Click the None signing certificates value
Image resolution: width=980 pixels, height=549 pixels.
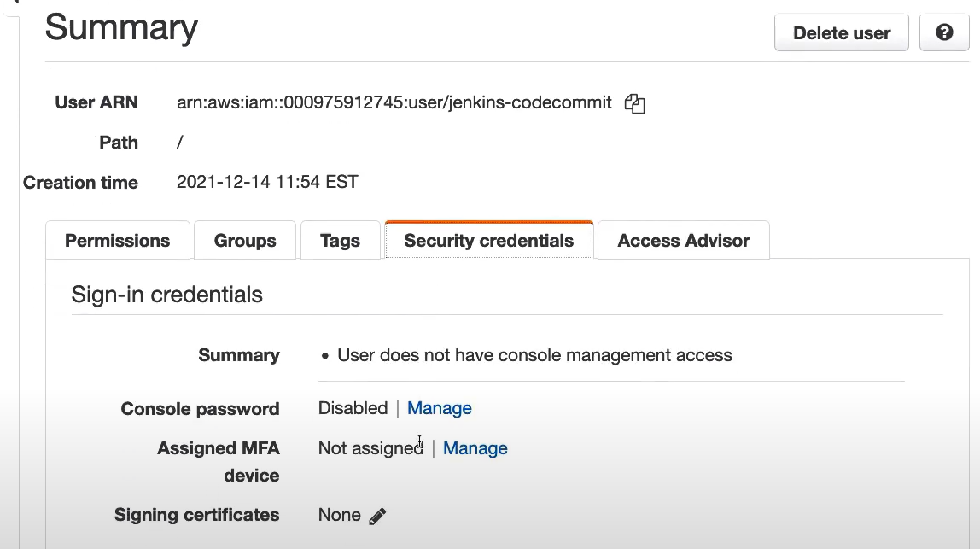point(339,515)
